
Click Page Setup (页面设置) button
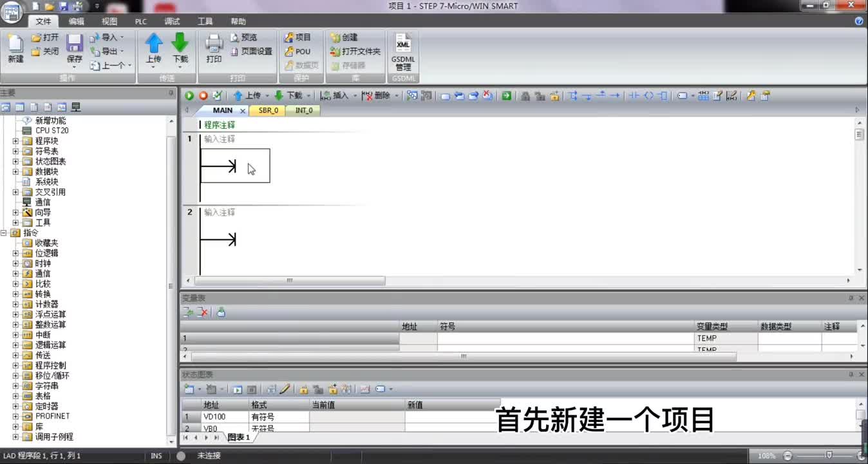click(x=250, y=52)
